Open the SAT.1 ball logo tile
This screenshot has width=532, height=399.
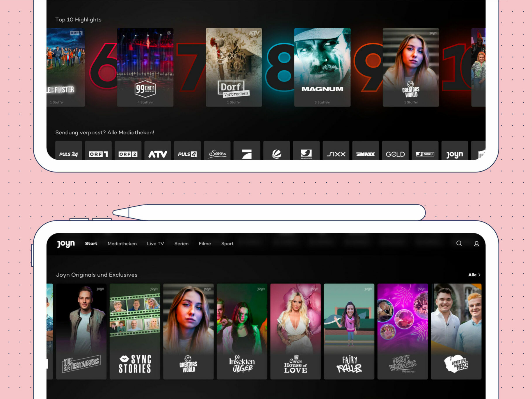[x=276, y=151]
